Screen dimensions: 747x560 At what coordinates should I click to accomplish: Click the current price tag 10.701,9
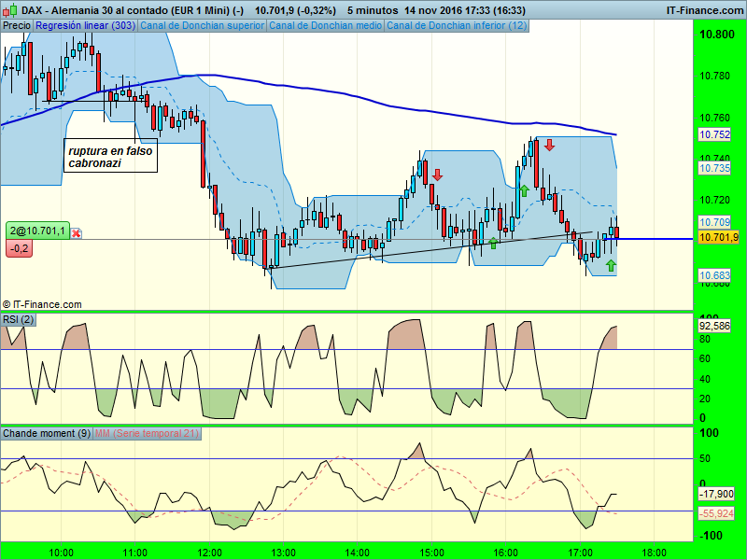click(718, 237)
